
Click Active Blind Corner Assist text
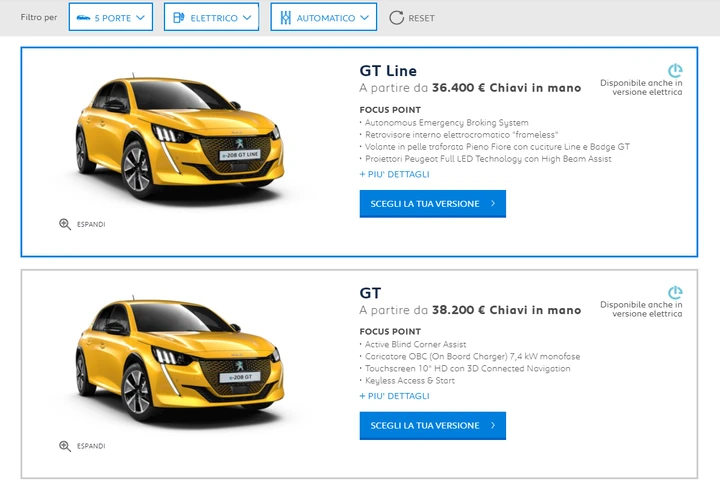pyautogui.click(x=415, y=344)
